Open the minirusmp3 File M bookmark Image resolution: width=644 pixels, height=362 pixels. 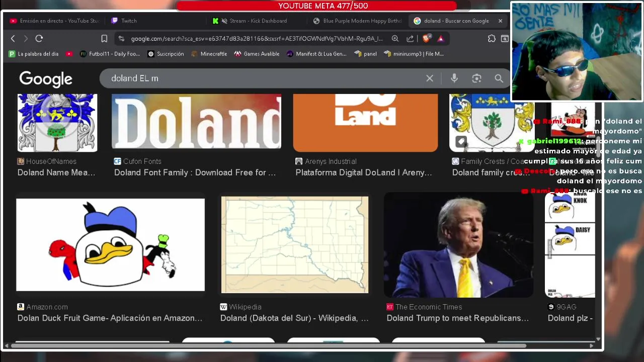coord(414,54)
